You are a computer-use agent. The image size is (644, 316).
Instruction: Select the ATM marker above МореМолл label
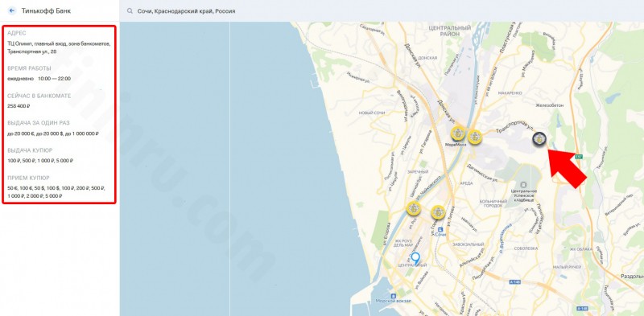[x=457, y=133]
